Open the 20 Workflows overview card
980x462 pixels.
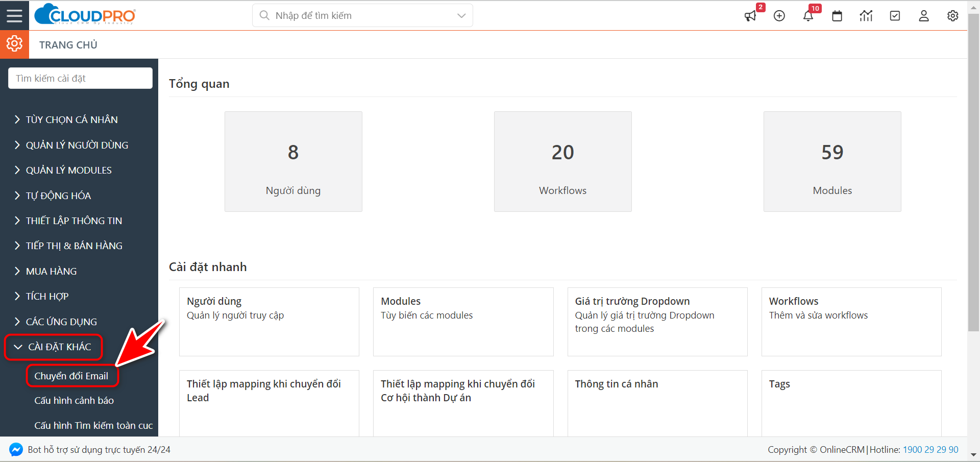(x=563, y=161)
